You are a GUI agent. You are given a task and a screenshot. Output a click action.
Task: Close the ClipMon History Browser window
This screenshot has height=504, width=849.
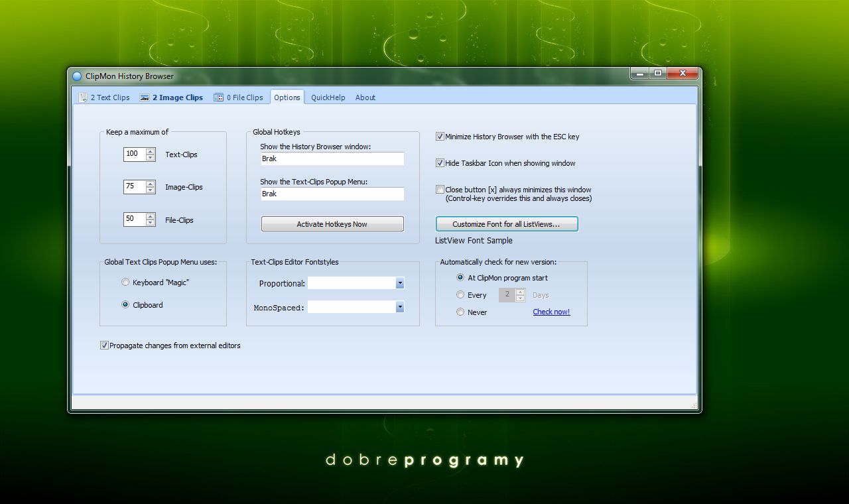[x=682, y=74]
